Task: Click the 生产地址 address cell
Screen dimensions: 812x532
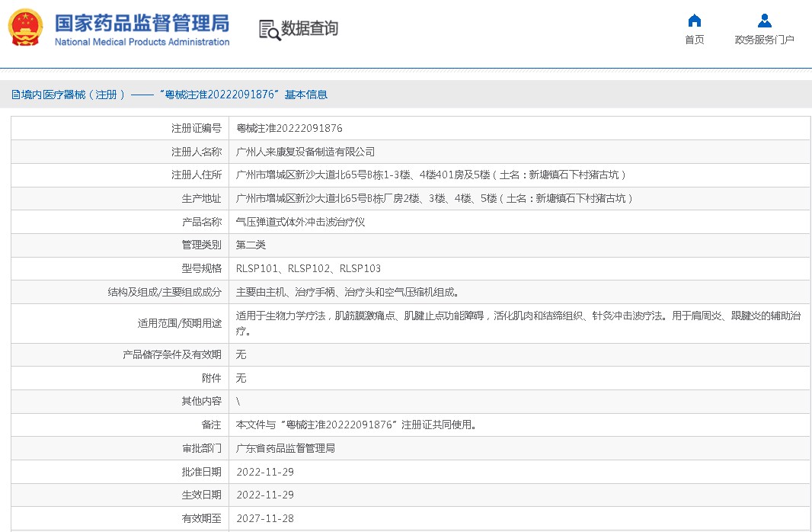Action: [434, 198]
